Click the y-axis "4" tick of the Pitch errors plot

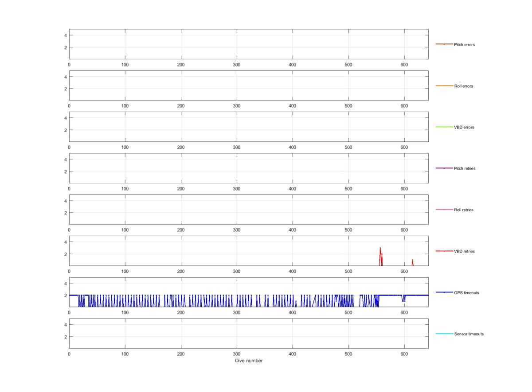pyautogui.click(x=65, y=35)
